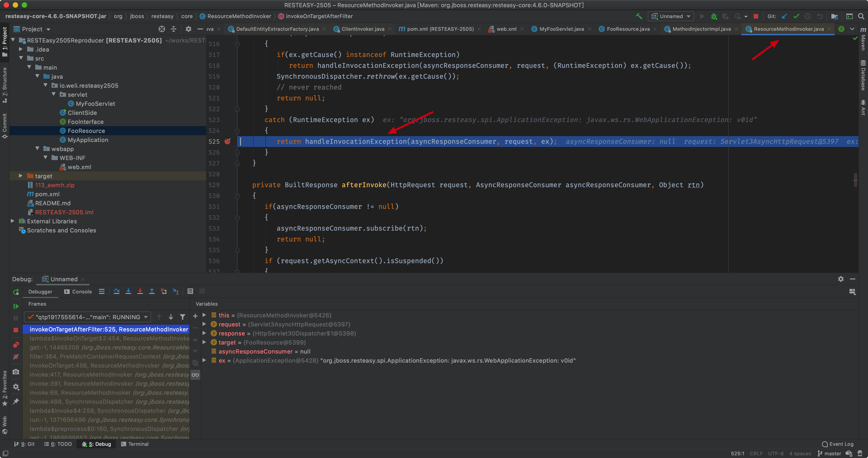Click the Resume Program icon

click(x=16, y=306)
